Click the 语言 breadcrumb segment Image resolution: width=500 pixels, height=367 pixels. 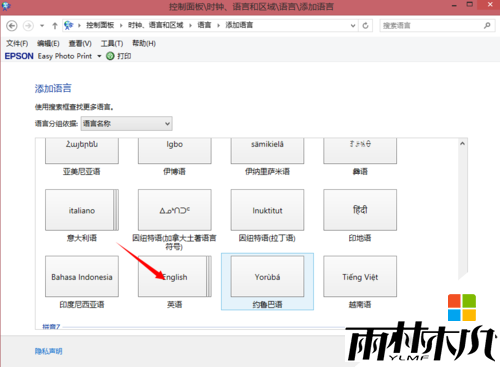[204, 25]
